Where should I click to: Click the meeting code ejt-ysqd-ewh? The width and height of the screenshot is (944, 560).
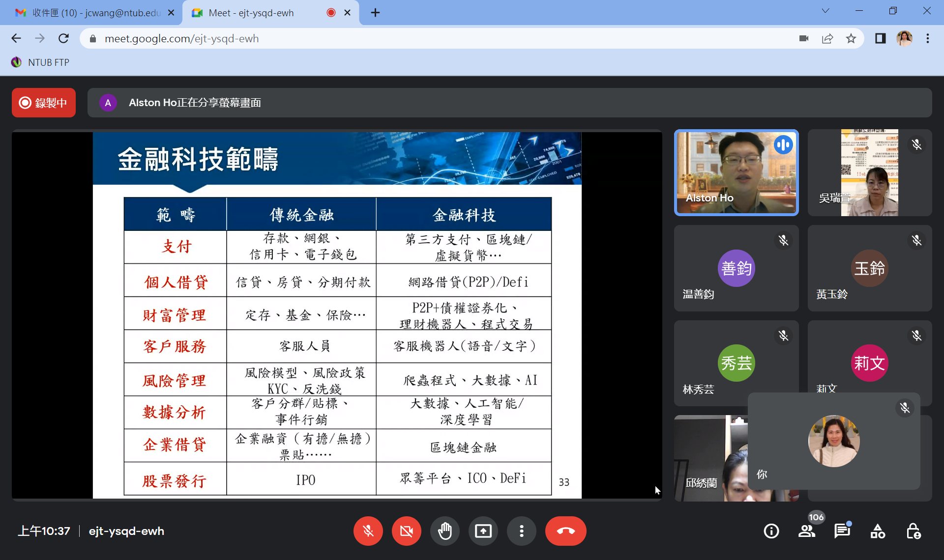(126, 531)
